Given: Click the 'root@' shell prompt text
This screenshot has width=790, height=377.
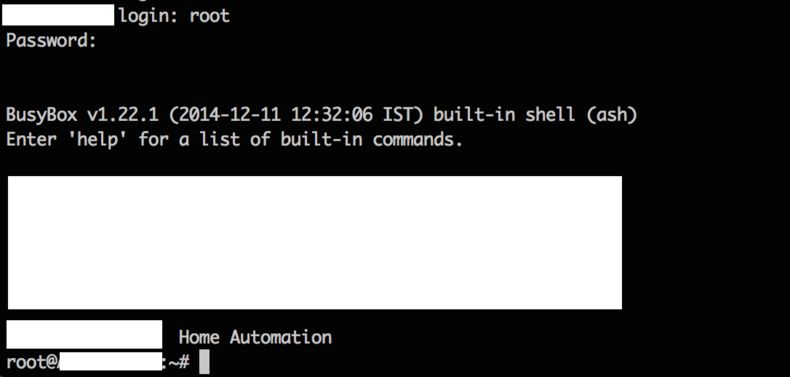Looking at the screenshot, I should [x=32, y=362].
